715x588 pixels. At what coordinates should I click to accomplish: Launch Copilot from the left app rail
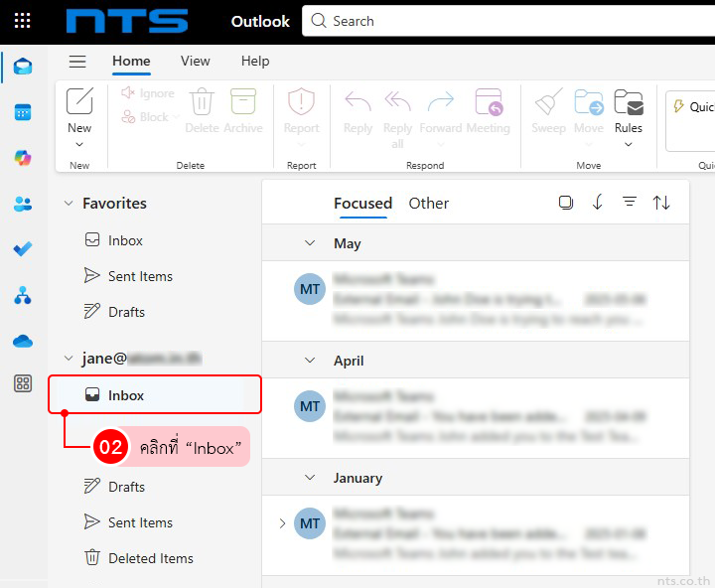coord(23,158)
